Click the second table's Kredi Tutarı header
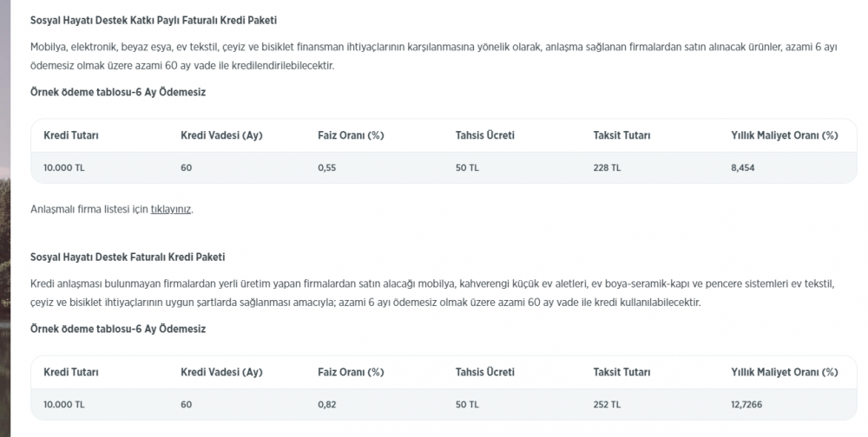 [x=71, y=372]
